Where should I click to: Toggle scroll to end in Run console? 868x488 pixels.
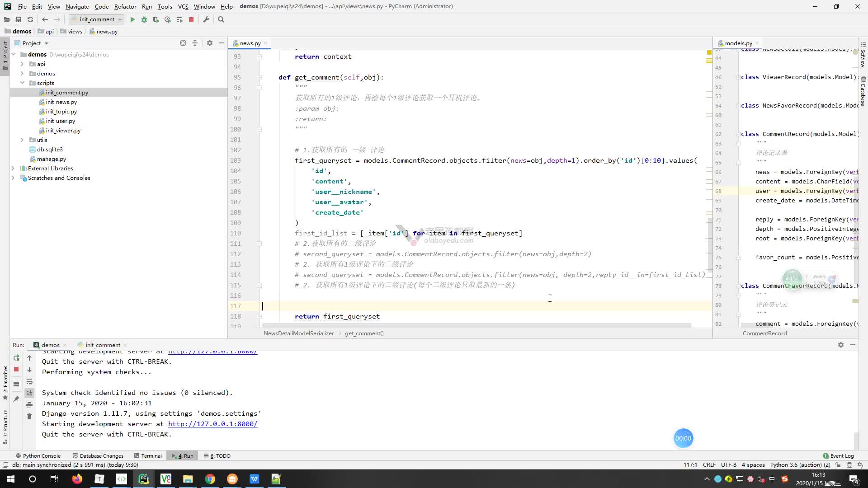click(x=29, y=393)
